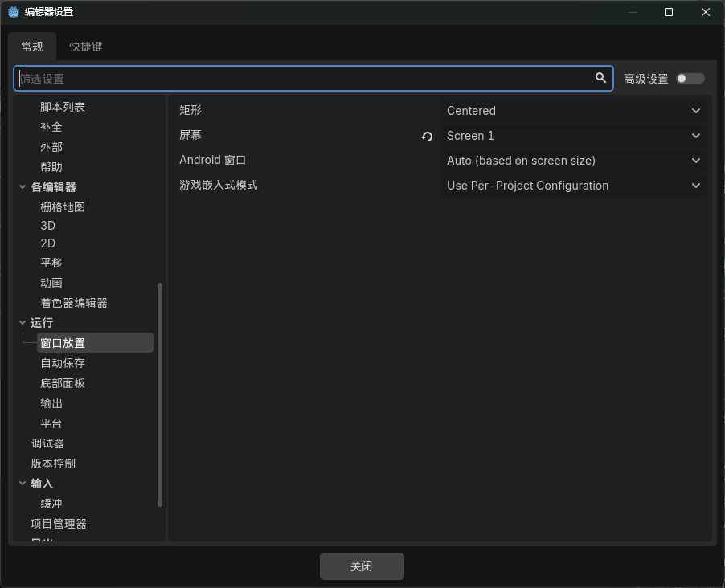The width and height of the screenshot is (725, 588).
Task: Switch to the 快捷键 tab
Action: pyautogui.click(x=86, y=47)
